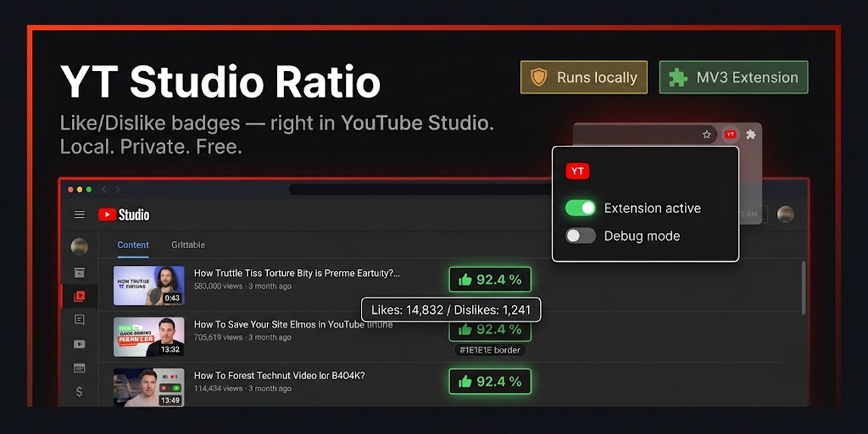Turn off the Extension active switch
Screen dimensions: 868x434
[x=580, y=208]
